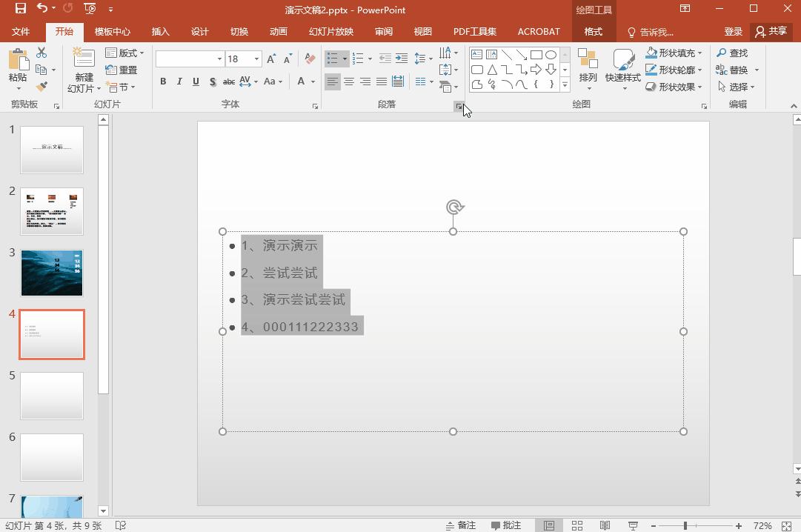
Task: Click the Clear All Formatting eraser icon
Action: click(x=310, y=59)
